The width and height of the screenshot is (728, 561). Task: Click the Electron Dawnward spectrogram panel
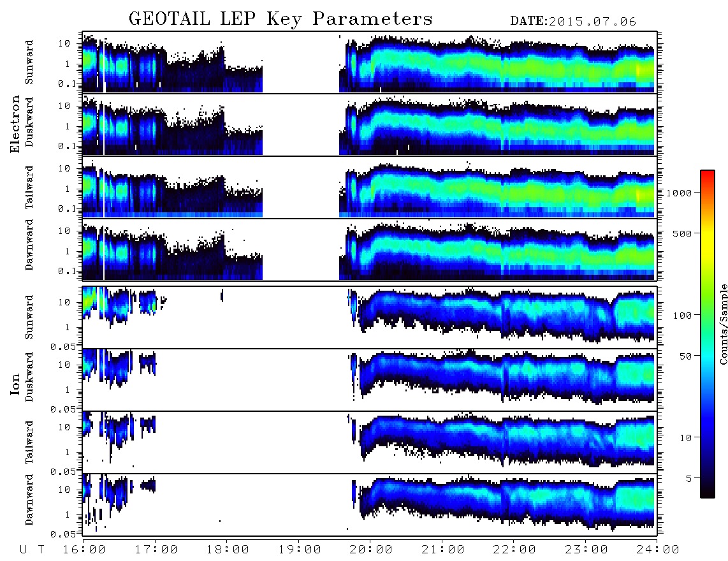click(370, 249)
